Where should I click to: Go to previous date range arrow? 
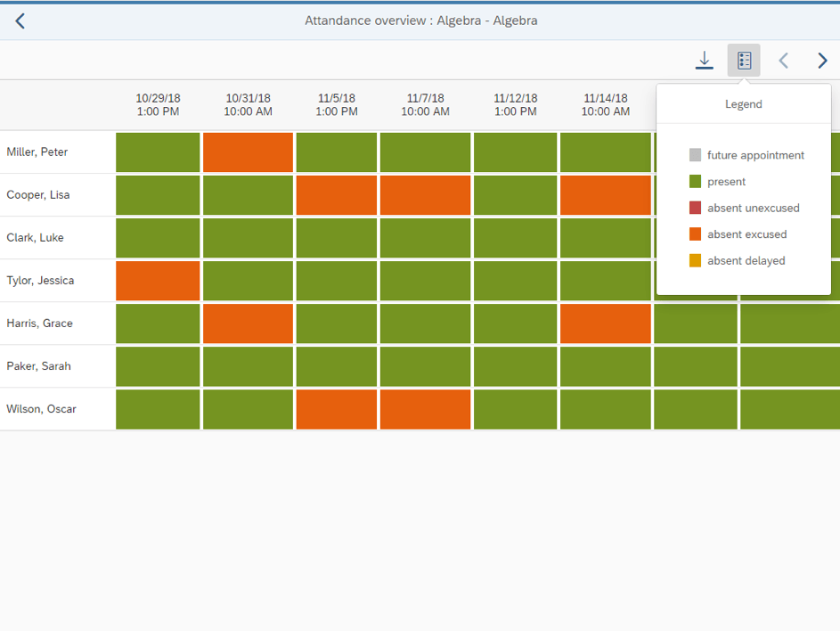coord(784,61)
